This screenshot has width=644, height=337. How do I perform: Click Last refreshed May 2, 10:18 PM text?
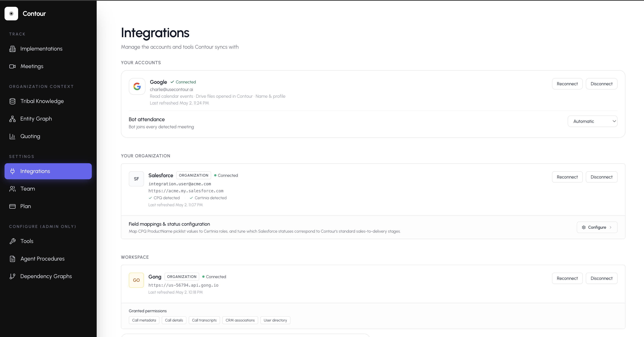pyautogui.click(x=175, y=292)
